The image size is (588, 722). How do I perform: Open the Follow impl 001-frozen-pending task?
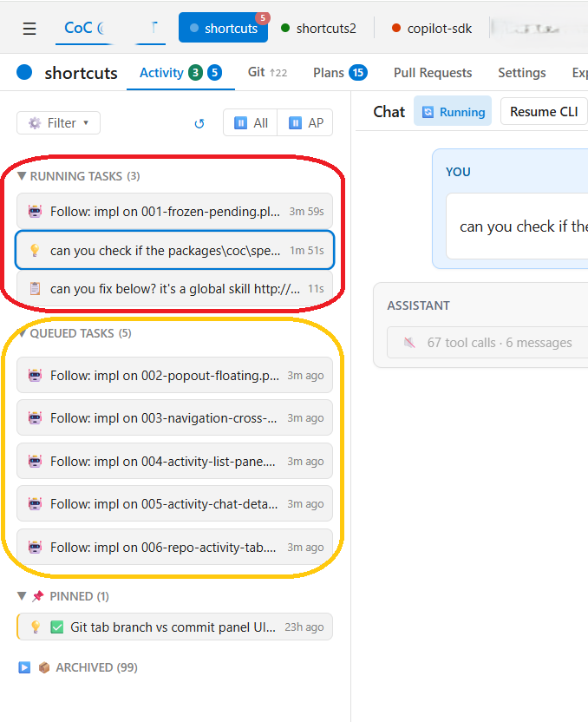pos(175,212)
